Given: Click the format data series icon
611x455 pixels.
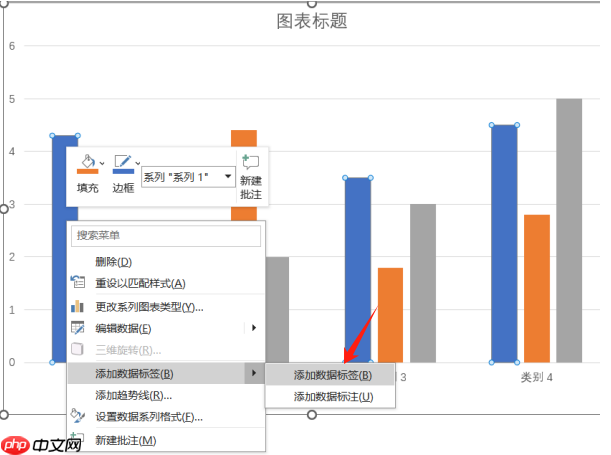Looking at the screenshot, I should tap(78, 416).
